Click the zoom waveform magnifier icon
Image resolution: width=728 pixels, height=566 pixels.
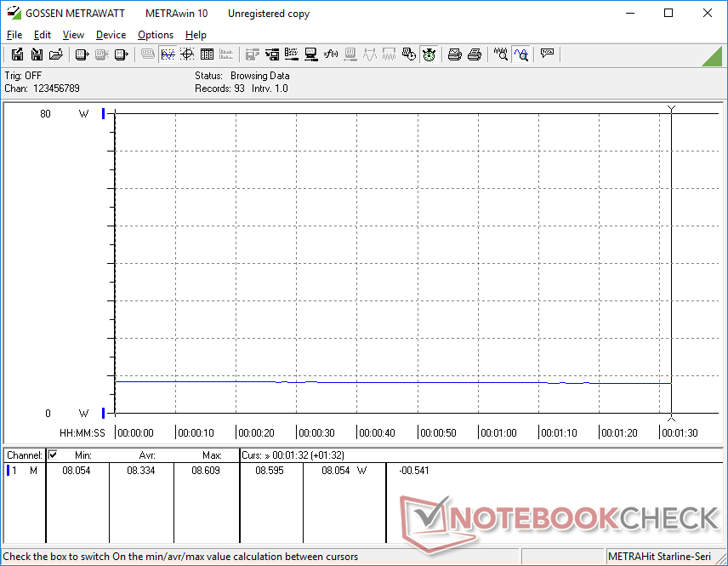pos(500,54)
